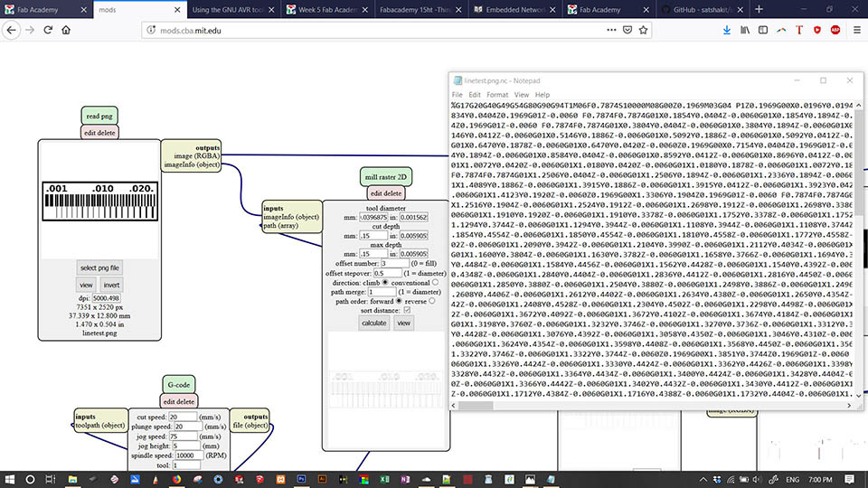Screen dimensions: 868x488
Task: Click Notepad vertical scrollbar up arrow
Action: click(859, 105)
